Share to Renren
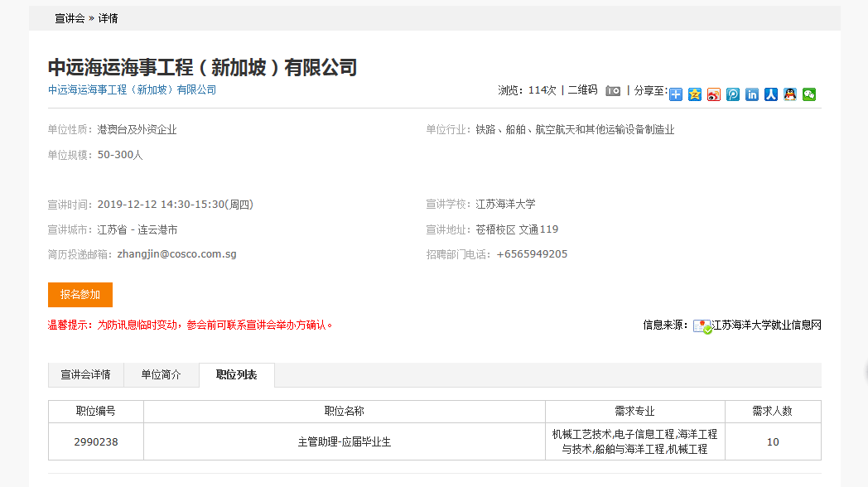The width and height of the screenshot is (868, 487). click(x=771, y=94)
